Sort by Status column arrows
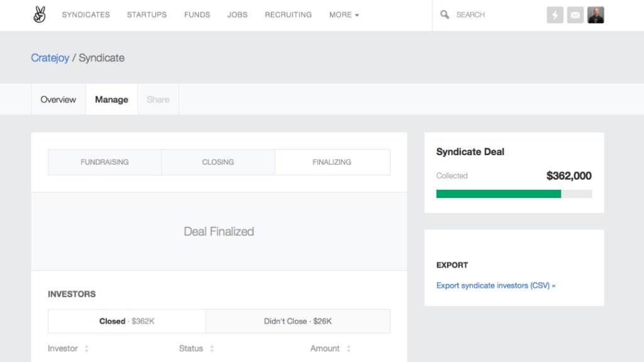This screenshot has height=362, width=644. tap(212, 349)
